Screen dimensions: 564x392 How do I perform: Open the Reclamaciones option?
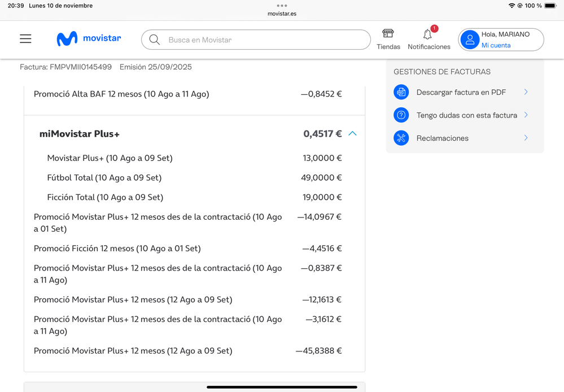tap(442, 138)
